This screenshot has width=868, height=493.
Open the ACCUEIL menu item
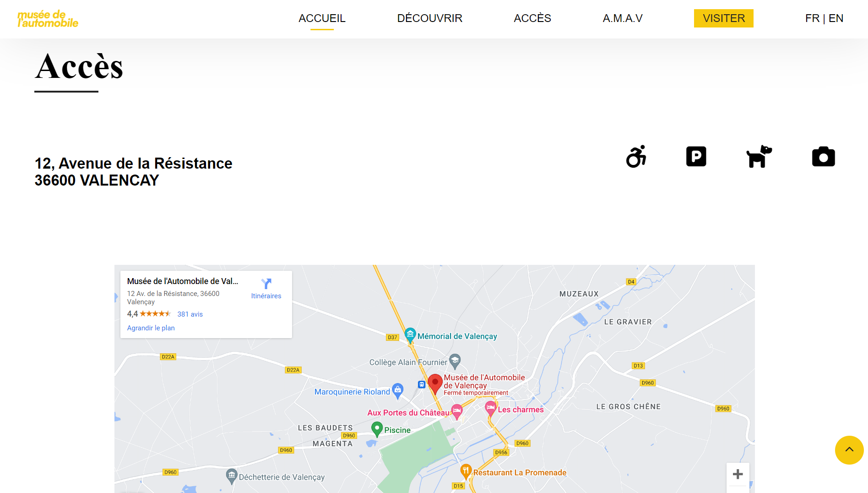click(x=322, y=18)
